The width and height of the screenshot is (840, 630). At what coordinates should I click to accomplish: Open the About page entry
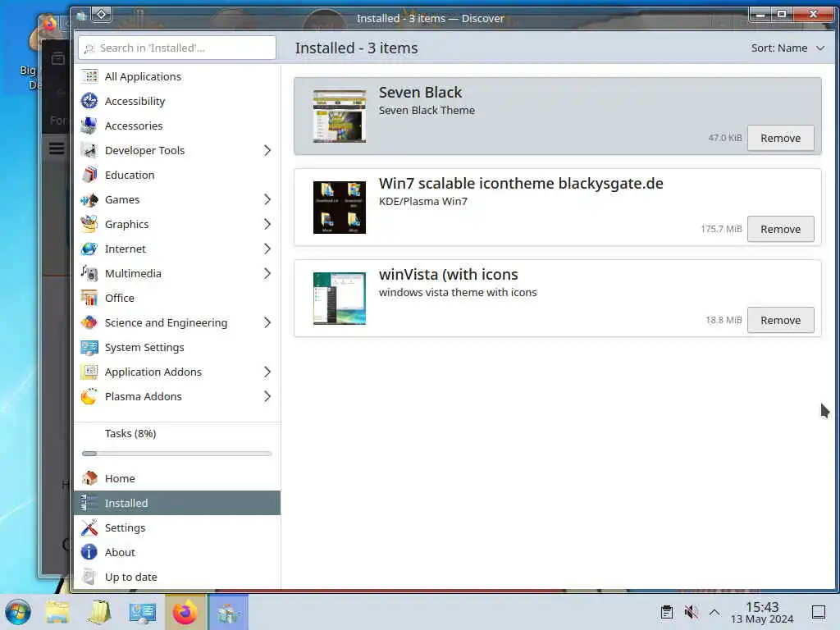point(177,552)
